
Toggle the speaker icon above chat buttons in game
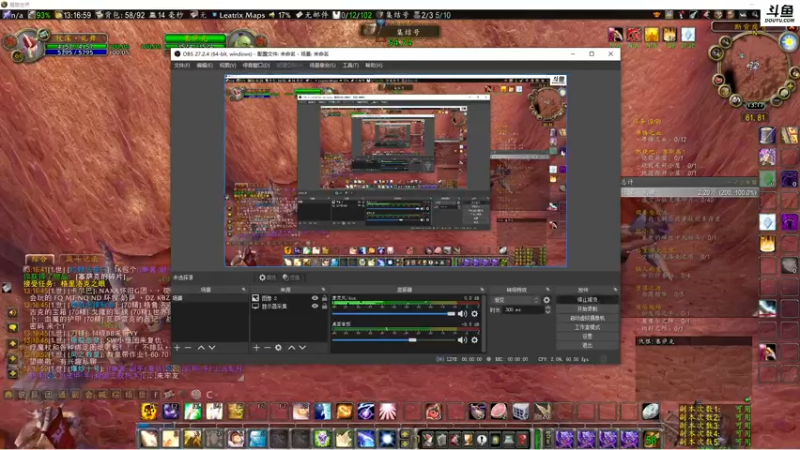click(13, 312)
